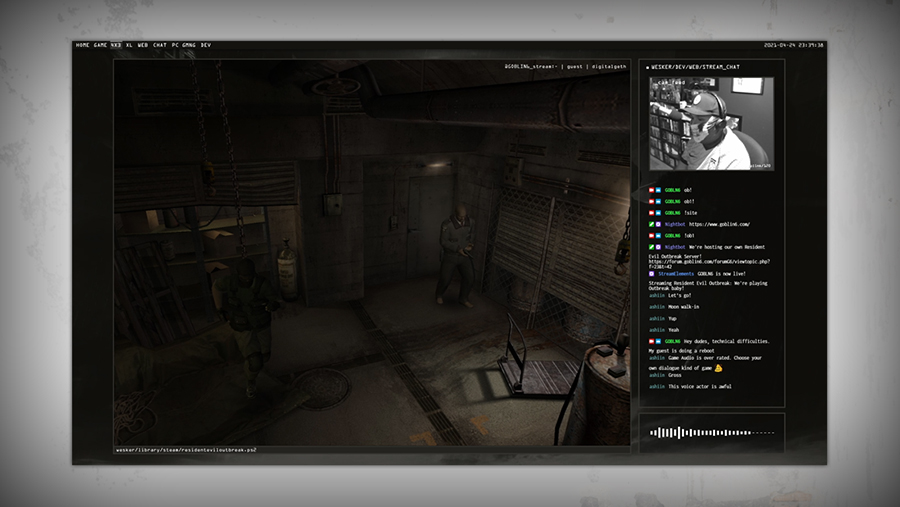The image size is (900, 507).
Task: Click the poop emoji in ashlin's message
Action: (718, 368)
